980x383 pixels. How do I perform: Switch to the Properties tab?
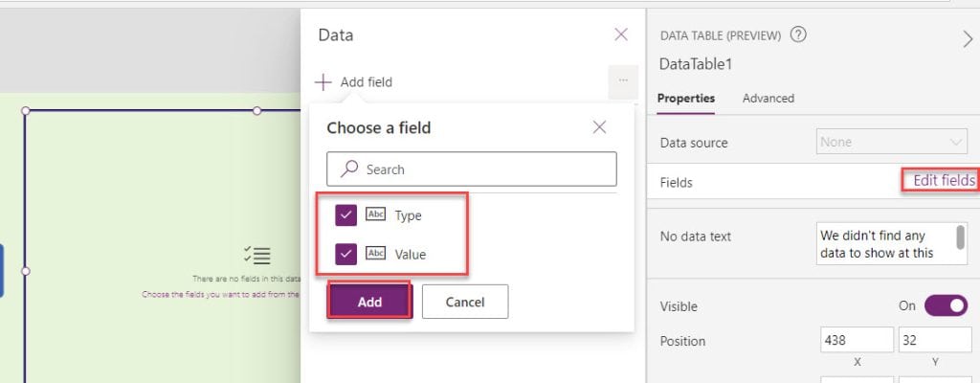[685, 99]
